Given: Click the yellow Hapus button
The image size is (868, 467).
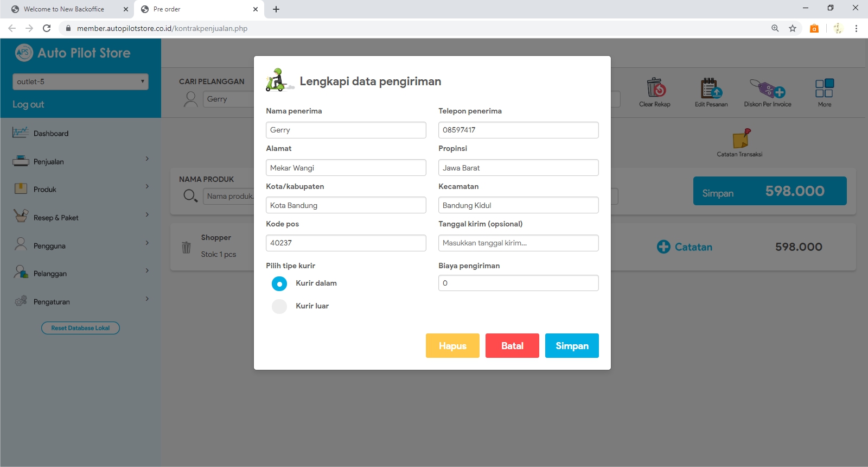Looking at the screenshot, I should click(x=452, y=346).
